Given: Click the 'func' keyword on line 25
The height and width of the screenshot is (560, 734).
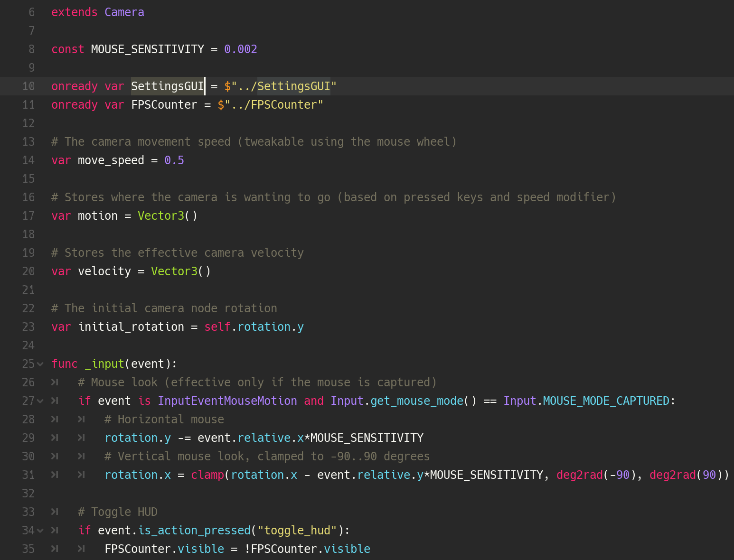Looking at the screenshot, I should [65, 364].
